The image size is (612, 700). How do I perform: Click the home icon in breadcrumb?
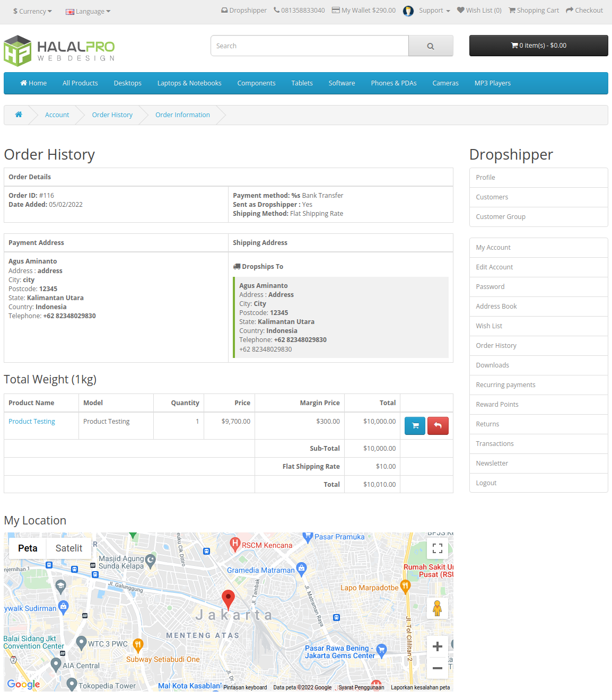(x=19, y=115)
